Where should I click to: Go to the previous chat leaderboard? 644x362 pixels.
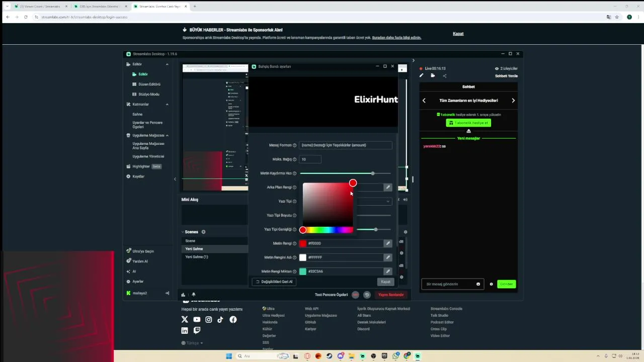pos(424,101)
